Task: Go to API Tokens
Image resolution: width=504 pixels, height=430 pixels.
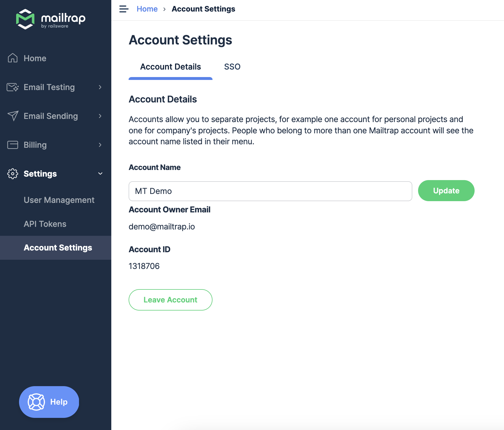Action: pos(45,224)
